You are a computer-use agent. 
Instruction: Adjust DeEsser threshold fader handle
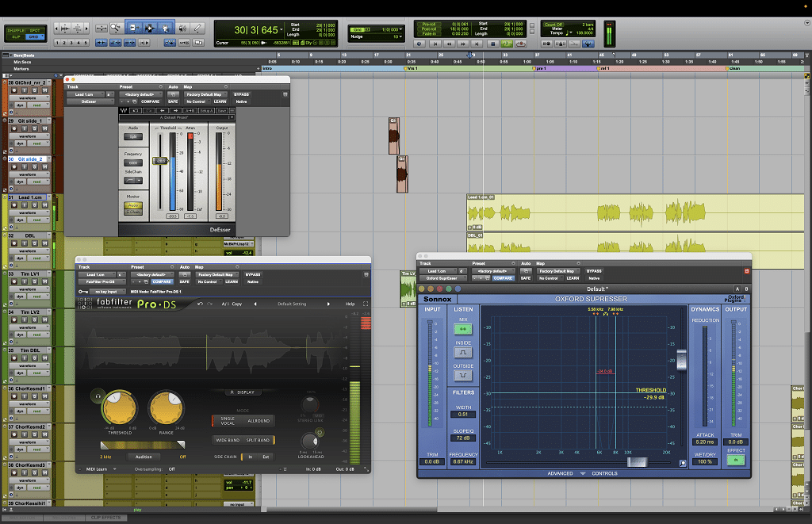coord(160,161)
